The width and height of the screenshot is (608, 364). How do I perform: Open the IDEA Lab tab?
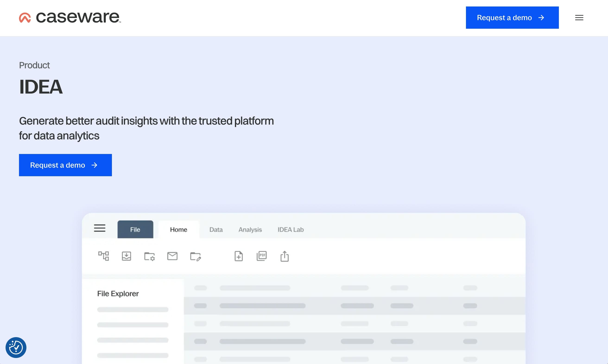point(291,230)
